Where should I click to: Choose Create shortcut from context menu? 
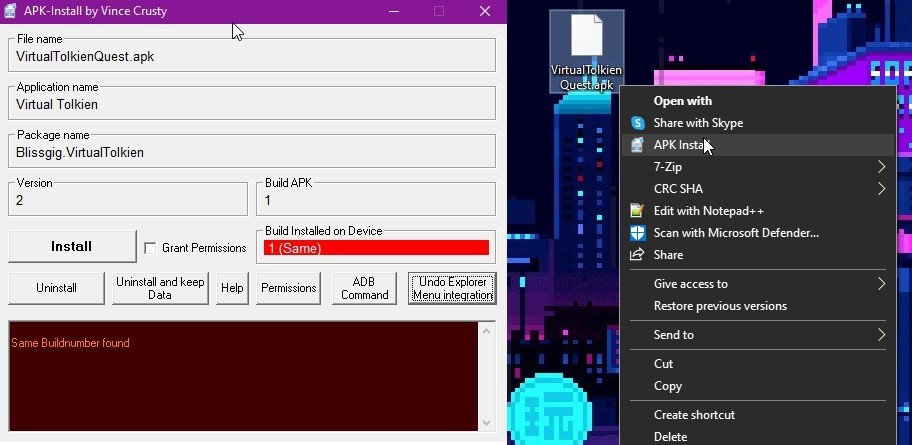694,415
